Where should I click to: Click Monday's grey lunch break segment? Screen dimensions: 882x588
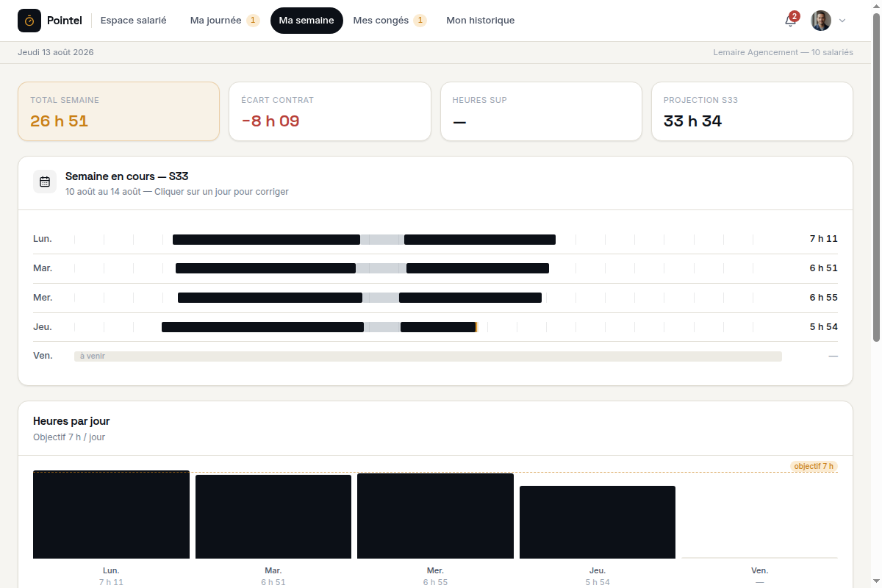point(382,240)
